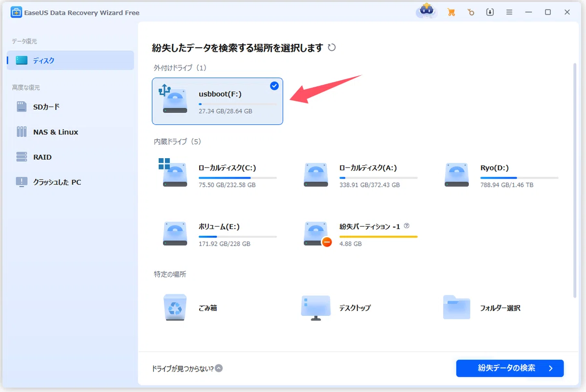The image size is (586, 392).
Task: Click the download import icon in title bar
Action: click(490, 12)
